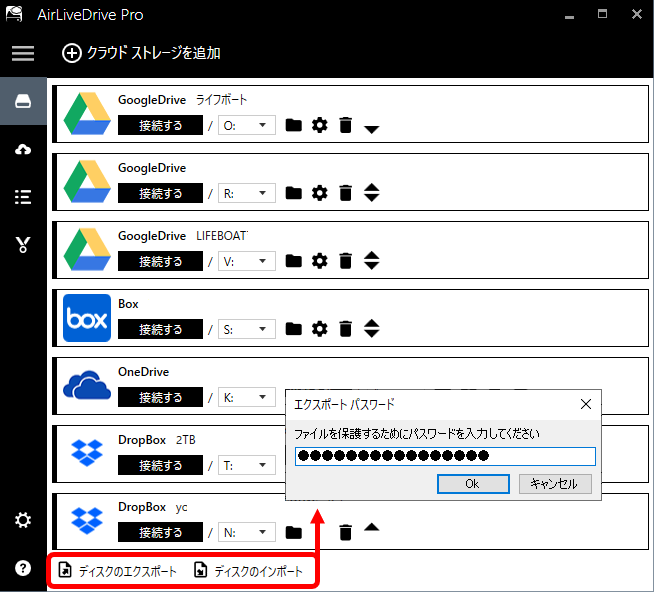Viewport: 656px width, 598px height.
Task: Move DropBox yc disk up
Action: [372, 527]
